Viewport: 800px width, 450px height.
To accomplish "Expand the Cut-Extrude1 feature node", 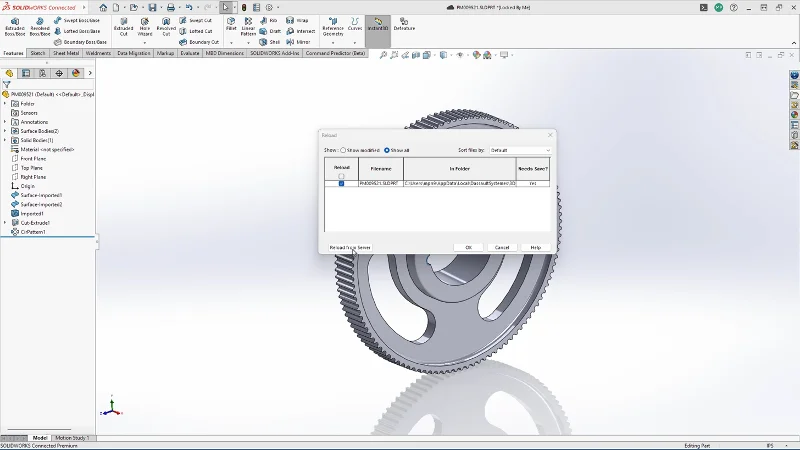I will point(5,222).
